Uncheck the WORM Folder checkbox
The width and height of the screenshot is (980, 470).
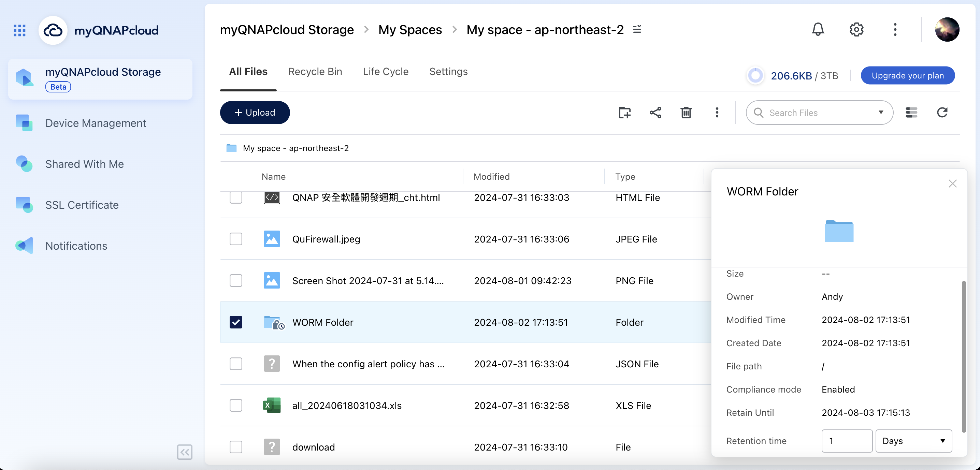(x=235, y=322)
